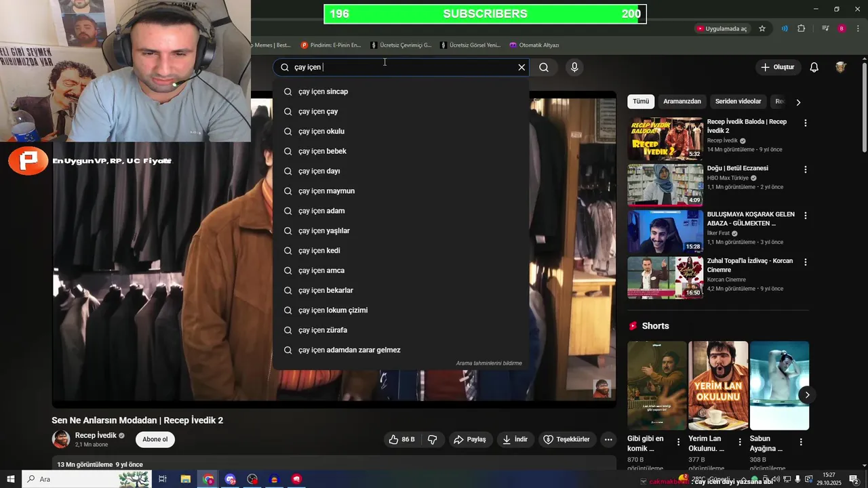Click the magnifier search submit button
The width and height of the screenshot is (868, 488).
tap(544, 67)
